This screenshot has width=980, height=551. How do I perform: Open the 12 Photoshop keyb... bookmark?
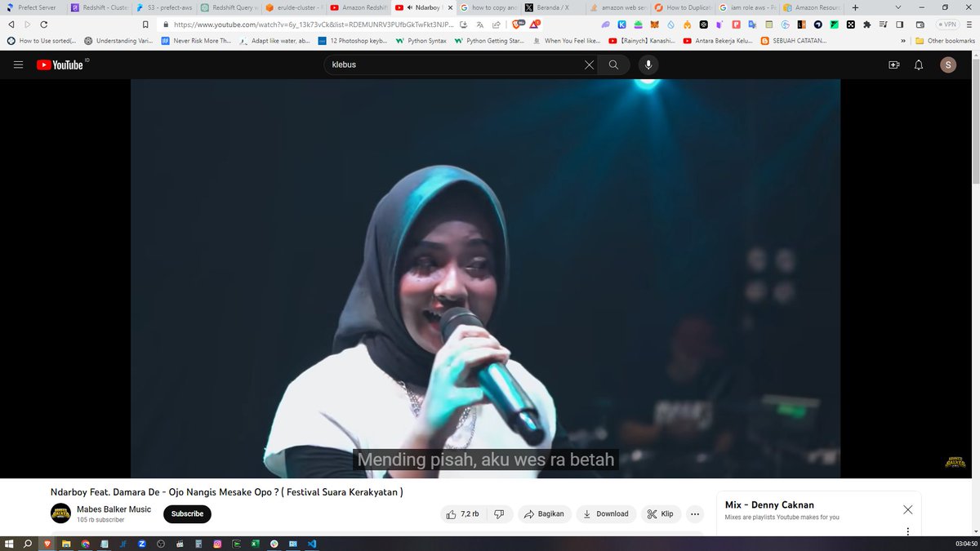[x=353, y=40]
